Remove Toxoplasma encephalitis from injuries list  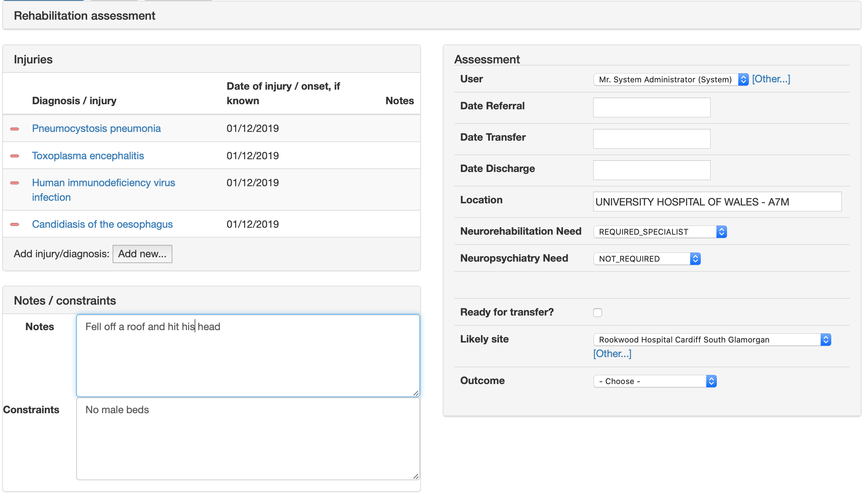pos(15,156)
